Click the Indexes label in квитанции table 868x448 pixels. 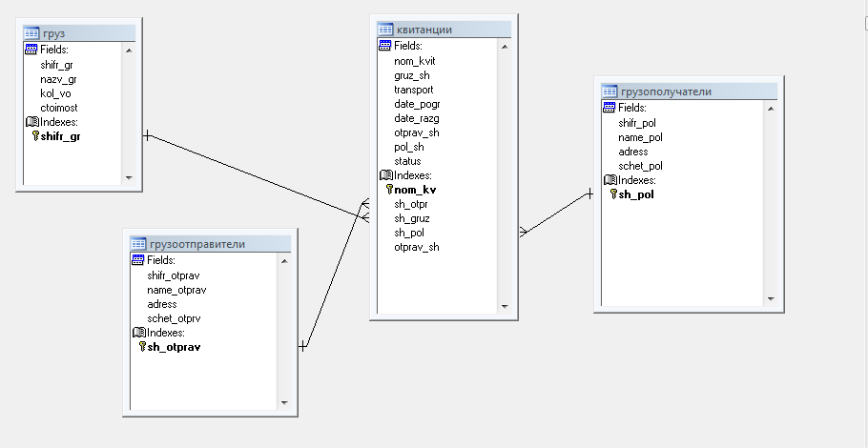click(x=413, y=175)
